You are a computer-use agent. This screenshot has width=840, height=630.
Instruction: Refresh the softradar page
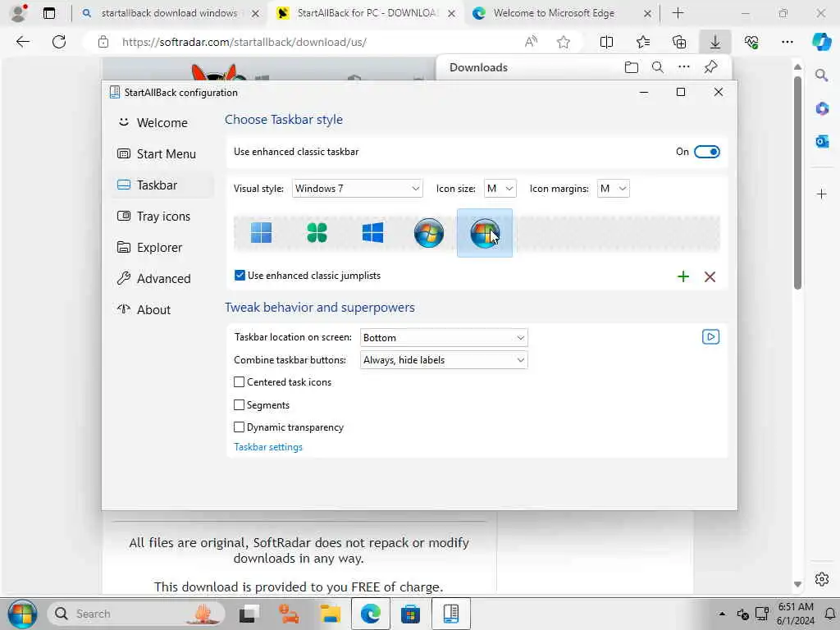tap(59, 42)
